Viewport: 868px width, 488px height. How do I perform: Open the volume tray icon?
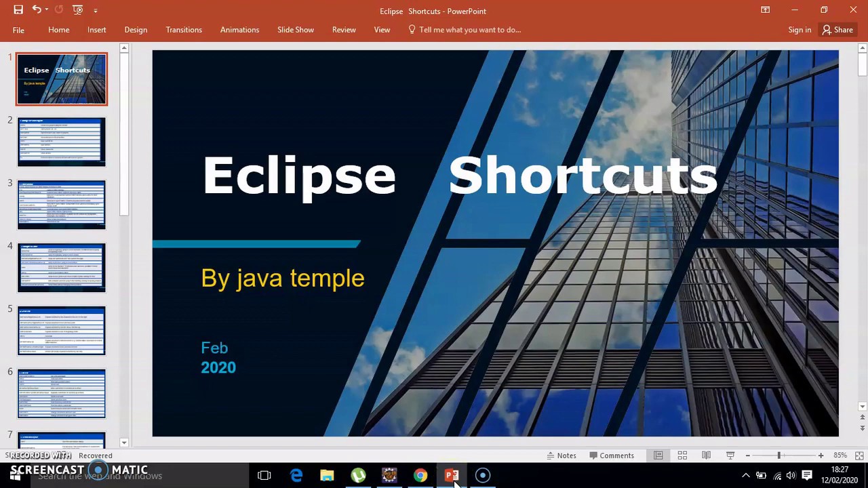pos(791,476)
